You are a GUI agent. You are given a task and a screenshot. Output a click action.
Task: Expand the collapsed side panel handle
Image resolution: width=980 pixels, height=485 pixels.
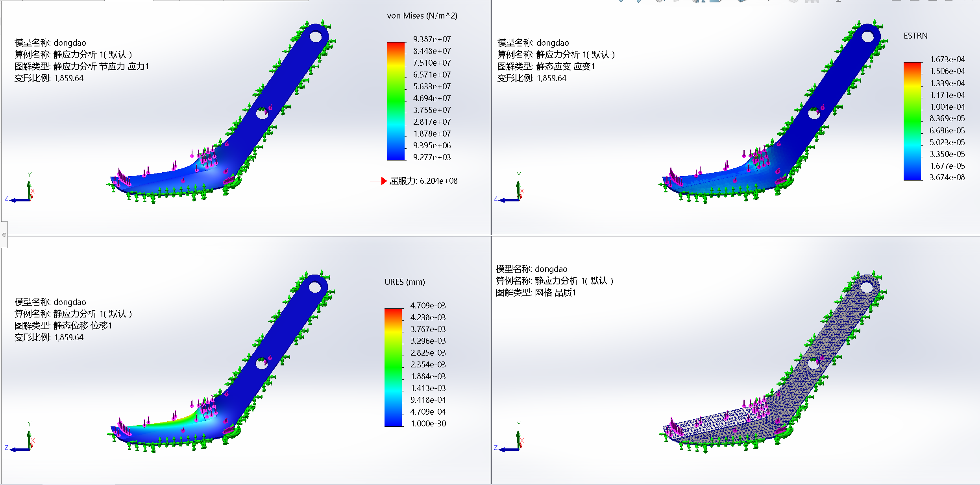tap(4, 235)
